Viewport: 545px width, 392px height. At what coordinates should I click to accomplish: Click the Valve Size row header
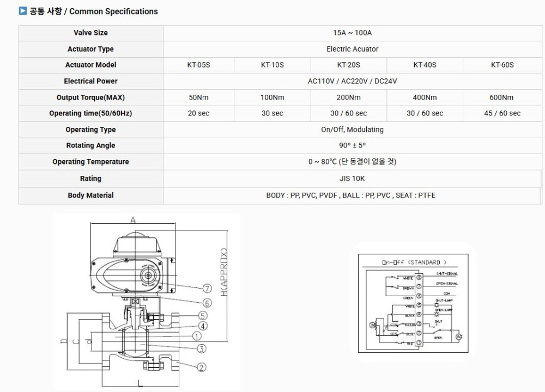tap(90, 33)
